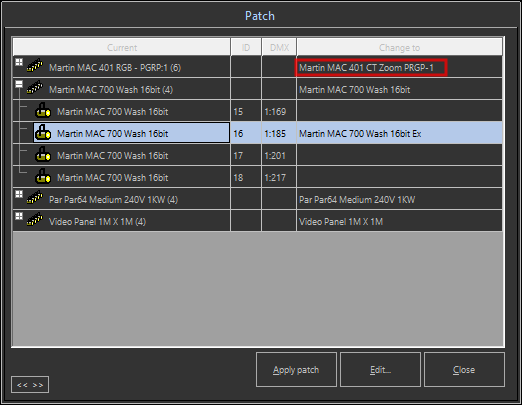Click the ID cell showing 16
Screen dimensions: 522x405
point(246,133)
